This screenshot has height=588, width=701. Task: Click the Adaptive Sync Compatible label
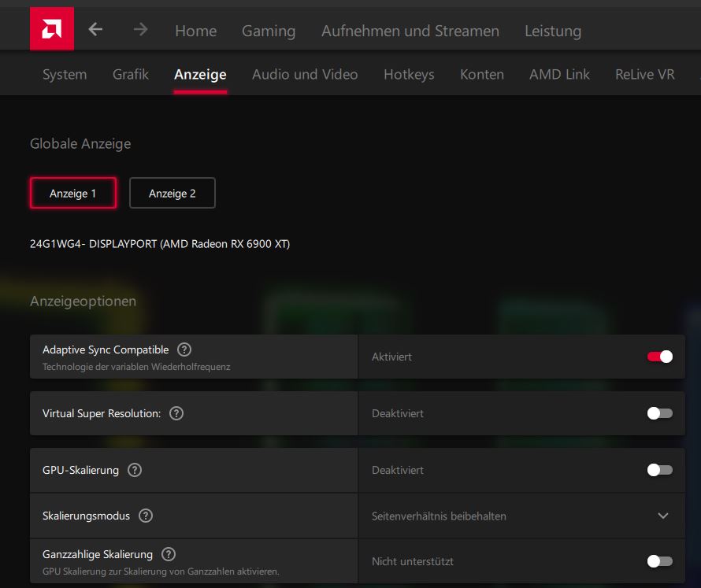106,349
